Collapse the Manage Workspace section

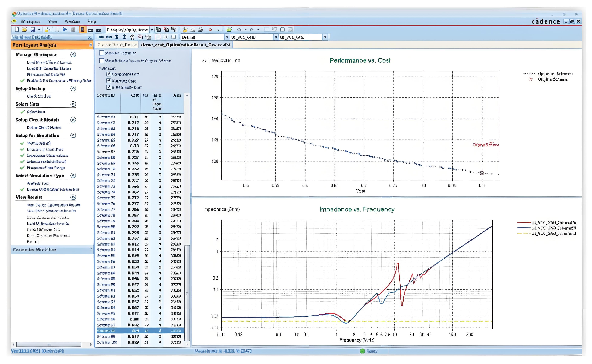click(73, 55)
